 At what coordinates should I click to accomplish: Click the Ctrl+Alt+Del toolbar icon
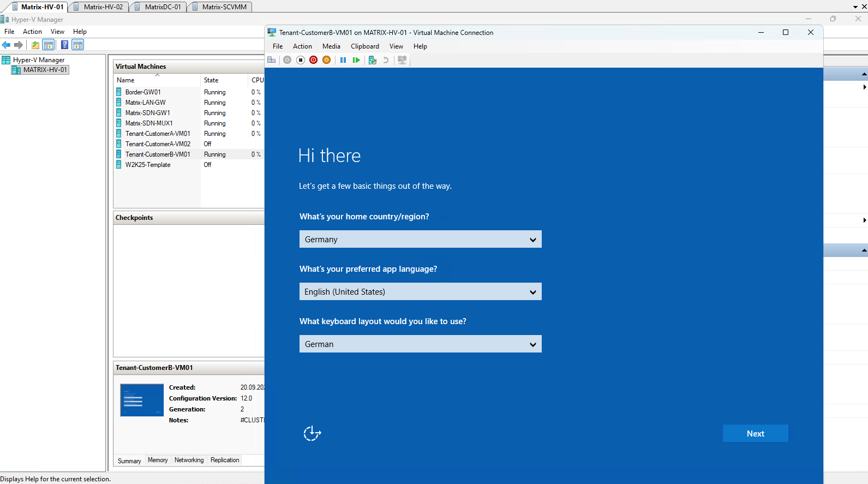click(271, 60)
